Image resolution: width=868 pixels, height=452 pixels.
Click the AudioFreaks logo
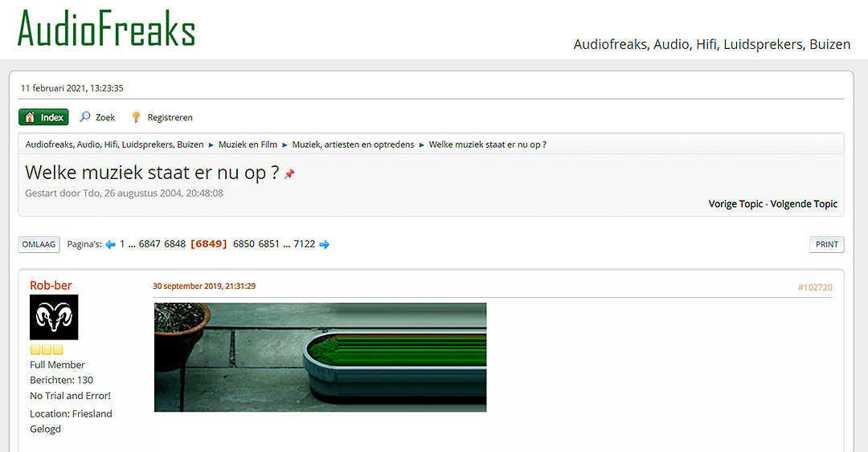click(x=106, y=29)
